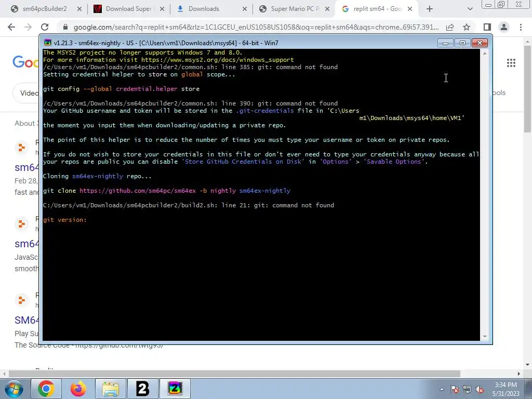Switch to the MSYS terminal taskbar icon
This screenshot has width=532, height=399.
tap(175, 389)
